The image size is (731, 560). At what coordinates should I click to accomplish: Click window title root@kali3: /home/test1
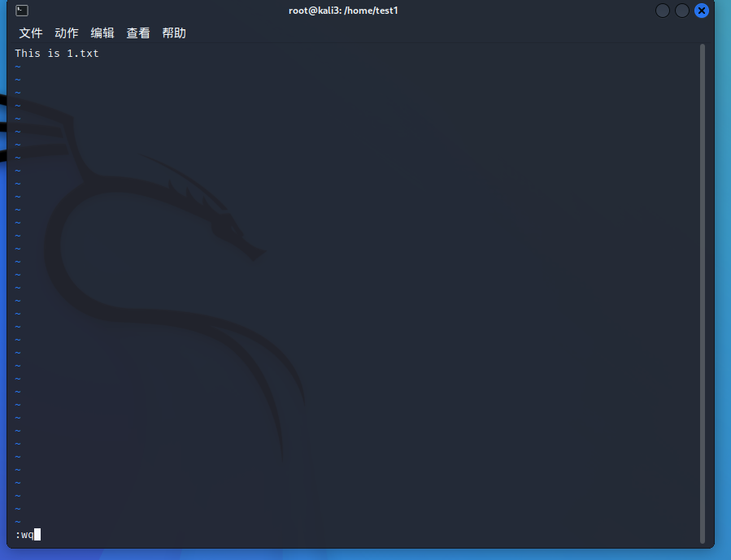(x=343, y=11)
